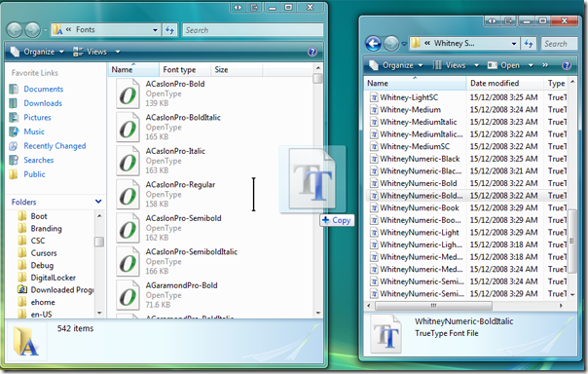Open Downloads favorite link
This screenshot has width=588, height=374.
coord(43,103)
